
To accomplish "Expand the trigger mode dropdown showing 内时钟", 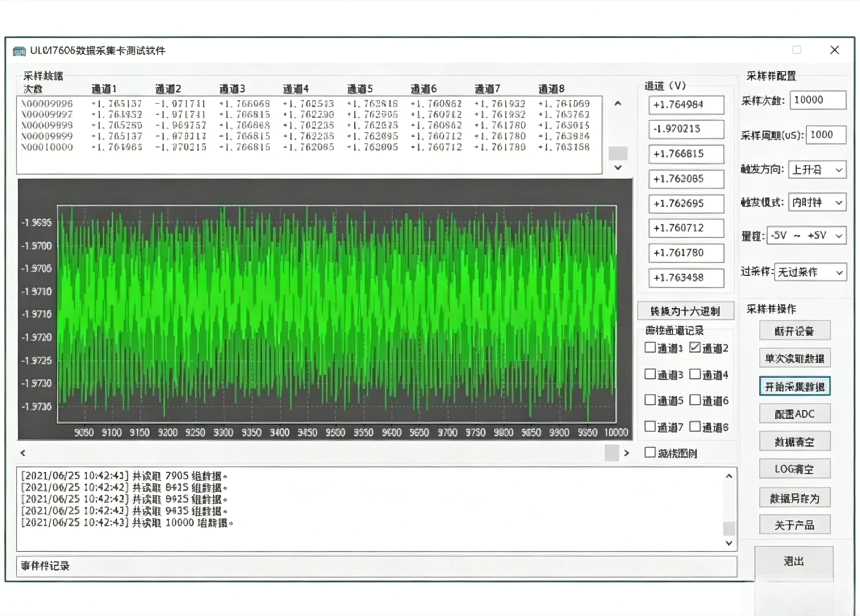I will tap(817, 202).
